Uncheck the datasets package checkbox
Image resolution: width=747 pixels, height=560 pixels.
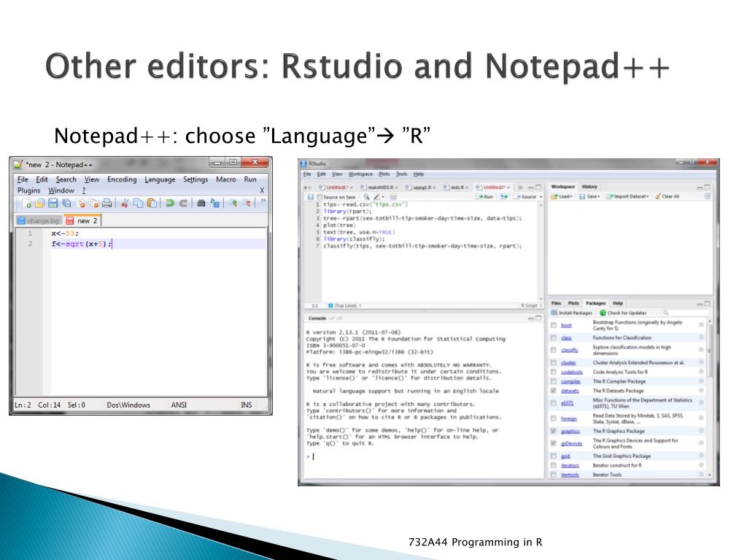[x=554, y=391]
